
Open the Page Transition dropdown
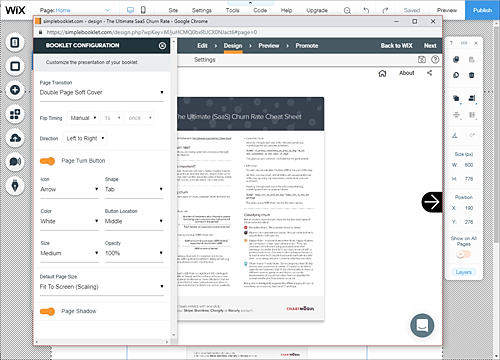pos(102,93)
